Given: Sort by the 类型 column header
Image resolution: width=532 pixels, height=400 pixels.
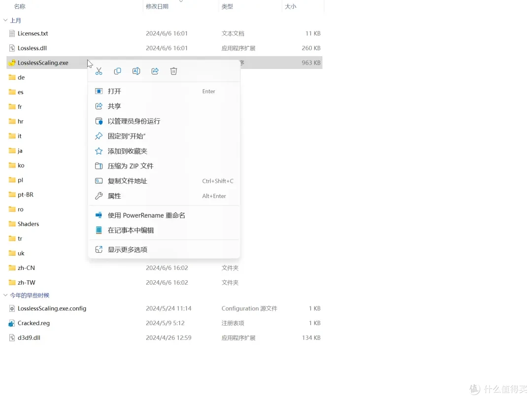Looking at the screenshot, I should (227, 6).
